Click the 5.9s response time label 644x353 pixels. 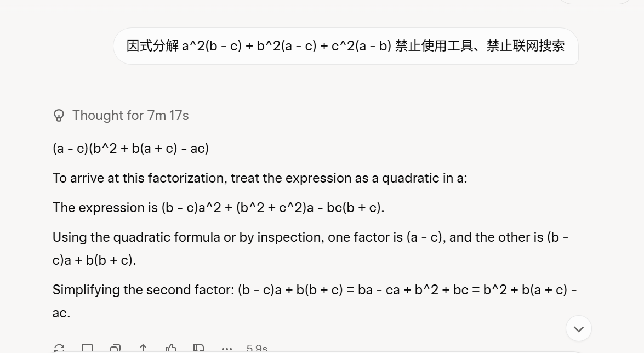257,349
